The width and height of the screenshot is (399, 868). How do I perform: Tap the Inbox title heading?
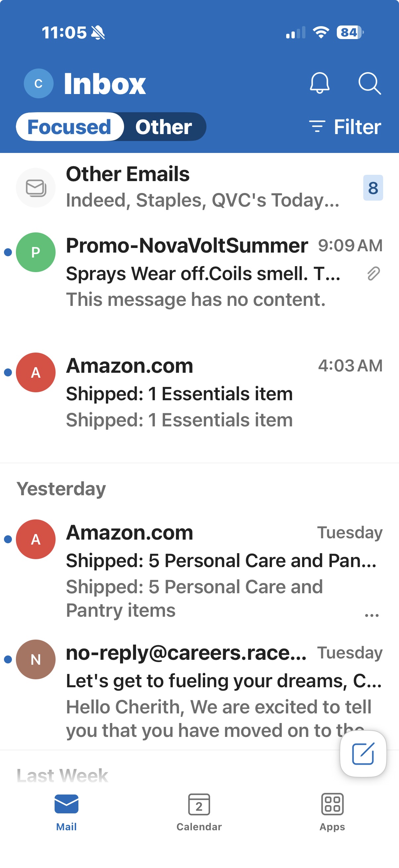(x=105, y=83)
